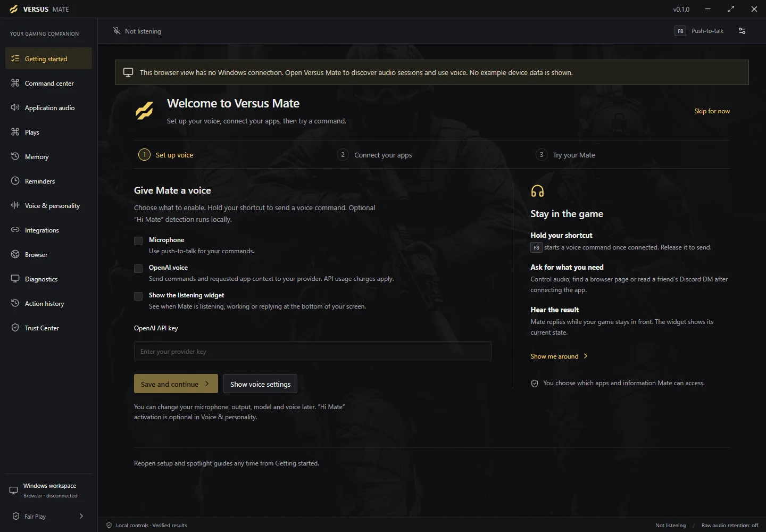The height and width of the screenshot is (532, 766).
Task: Click the "v0.1.0" version label
Action: pyautogui.click(x=681, y=9)
